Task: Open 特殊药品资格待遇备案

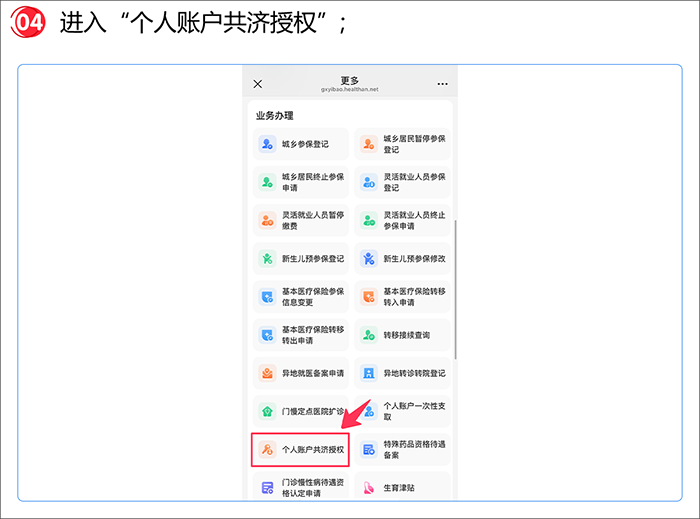Action: coord(402,450)
